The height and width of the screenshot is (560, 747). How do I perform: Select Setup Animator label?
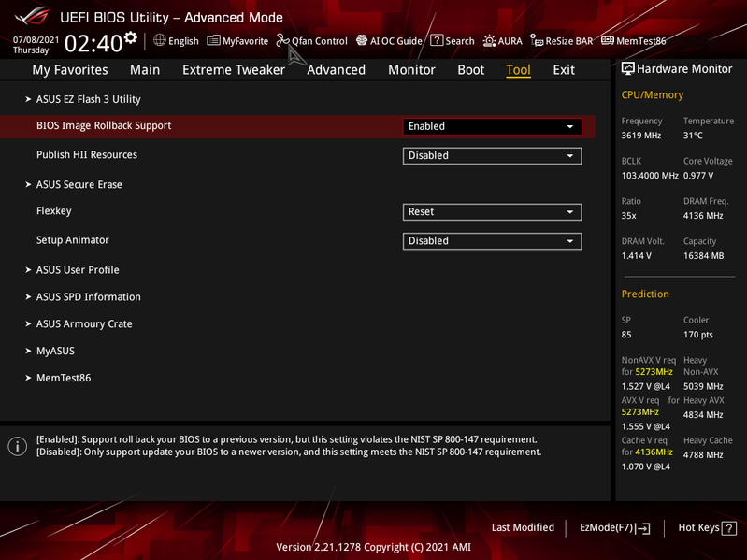pos(72,240)
